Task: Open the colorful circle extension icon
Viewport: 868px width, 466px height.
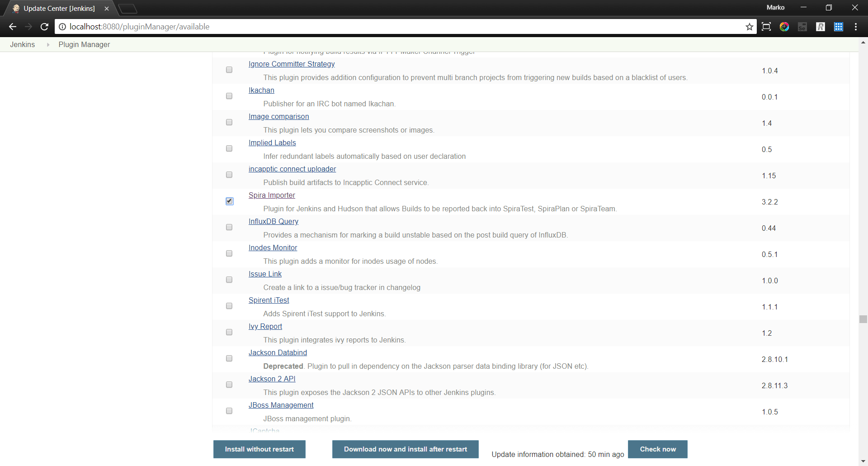Action: (784, 27)
